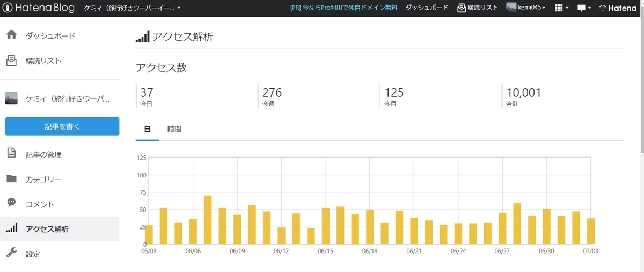
Task: Click the bar-signal icon for アクセス解析 sidebar
Action: point(11,228)
